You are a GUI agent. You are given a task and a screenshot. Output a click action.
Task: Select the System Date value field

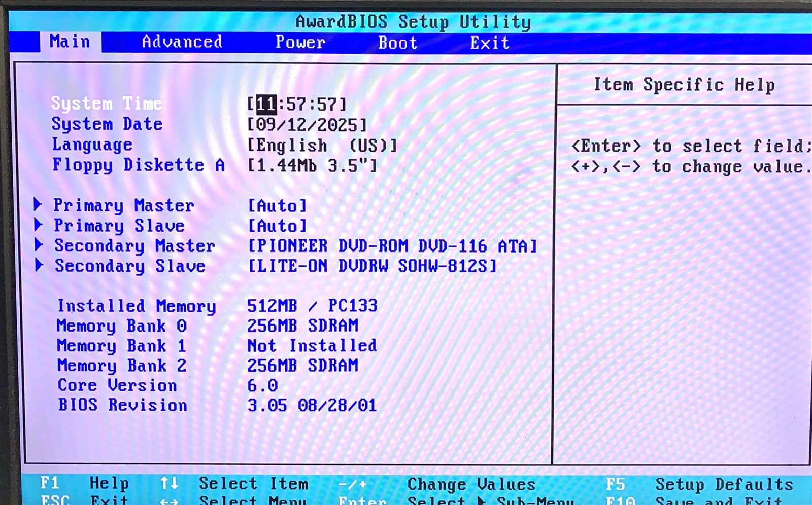307,125
